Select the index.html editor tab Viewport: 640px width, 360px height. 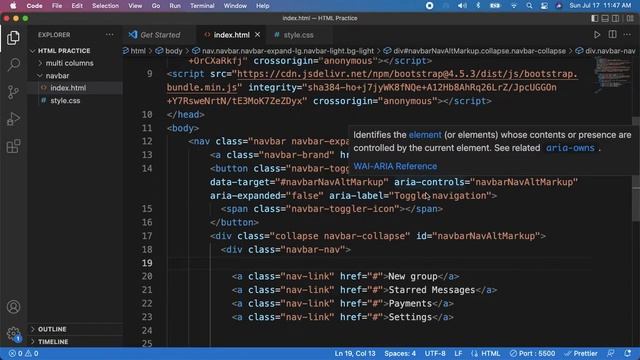pyautogui.click(x=231, y=35)
